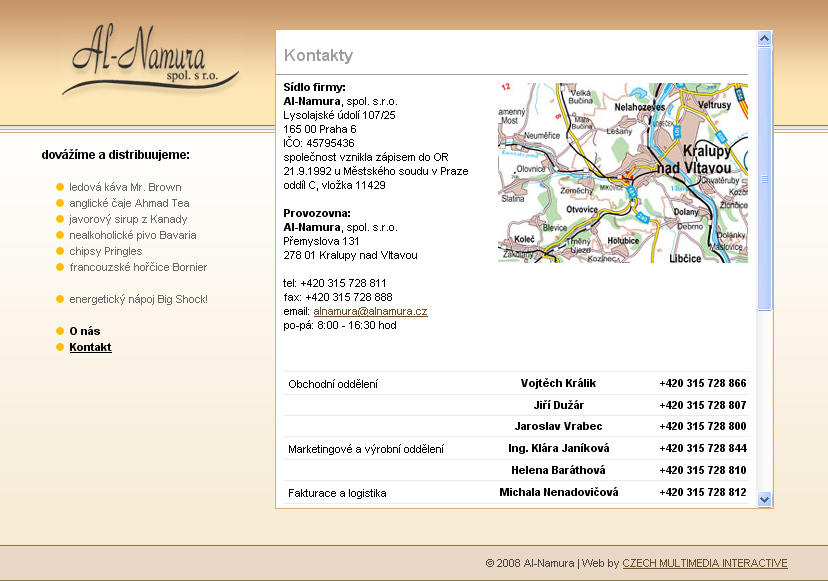The image size is (828, 581).
Task: Click the scroll down arrow of contacts panel
Action: coord(764,499)
